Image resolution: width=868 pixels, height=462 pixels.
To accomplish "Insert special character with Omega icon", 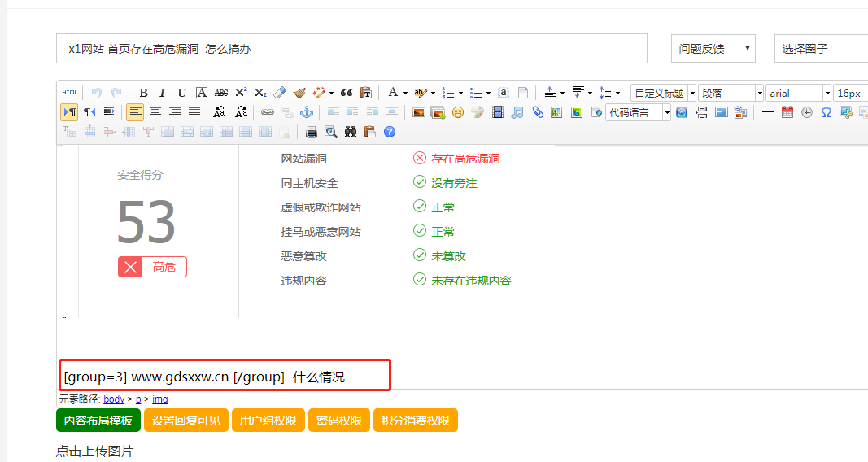I will tap(826, 112).
